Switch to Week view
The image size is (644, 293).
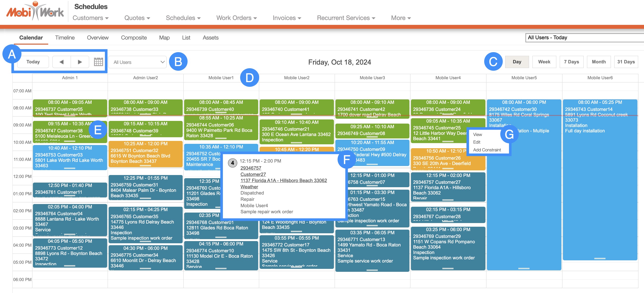point(544,62)
